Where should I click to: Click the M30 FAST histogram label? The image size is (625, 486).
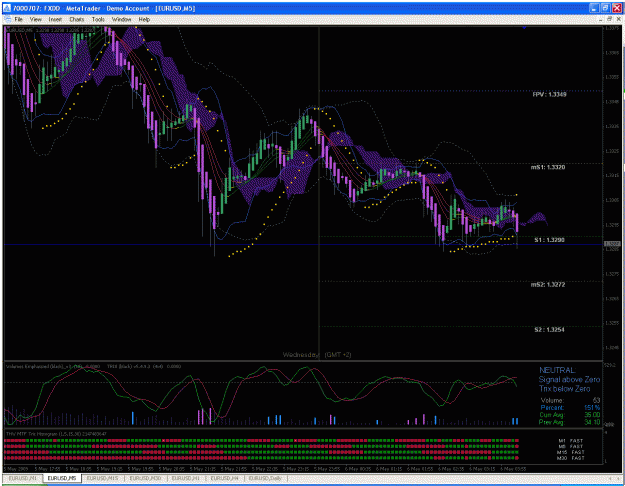(570, 458)
